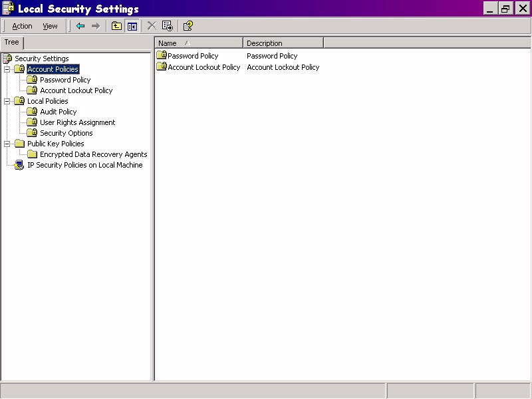Toggle the Show/Hide Console Tree icon

click(x=132, y=26)
